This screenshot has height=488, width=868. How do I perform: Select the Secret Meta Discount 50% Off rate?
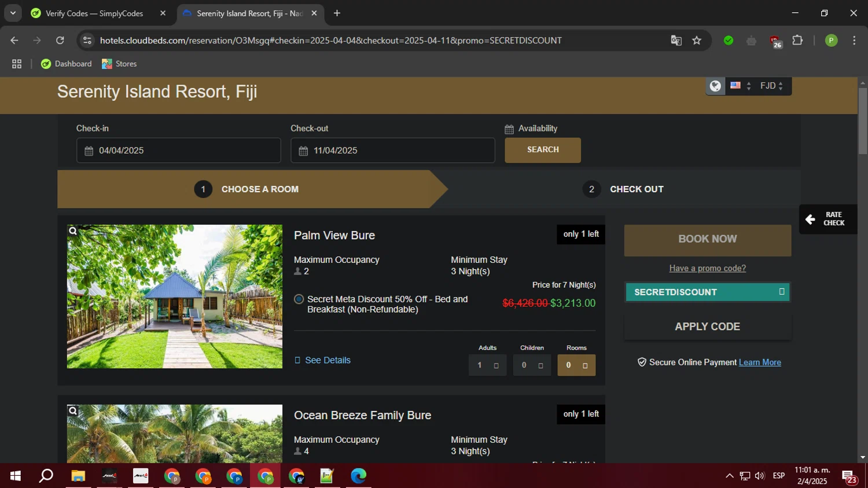point(299,299)
